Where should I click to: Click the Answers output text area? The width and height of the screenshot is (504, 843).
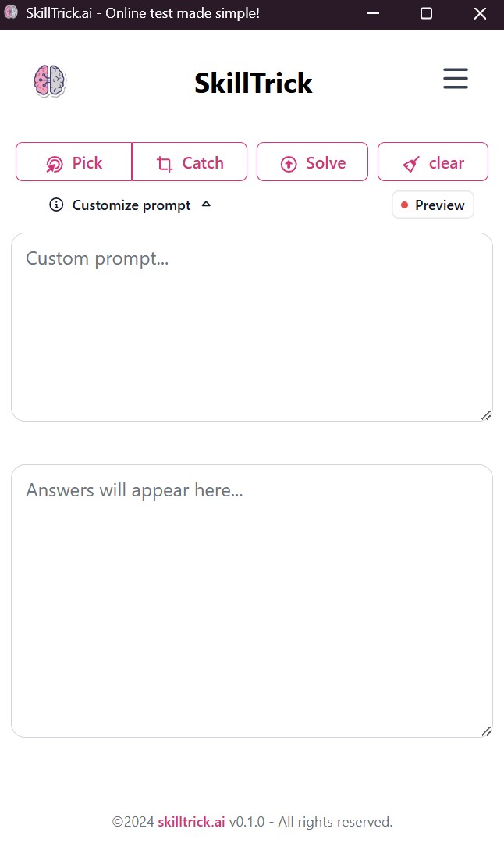click(251, 601)
